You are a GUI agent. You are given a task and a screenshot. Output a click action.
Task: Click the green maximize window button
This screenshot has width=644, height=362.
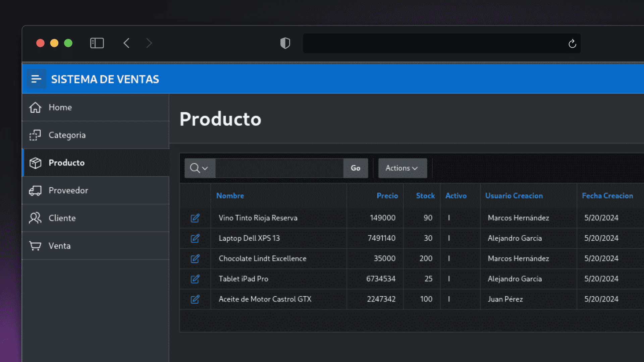tap(68, 43)
